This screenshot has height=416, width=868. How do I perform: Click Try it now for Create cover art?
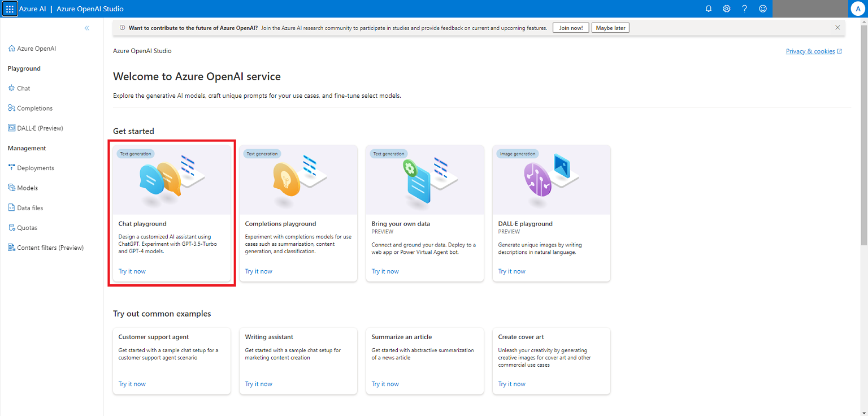tap(512, 384)
